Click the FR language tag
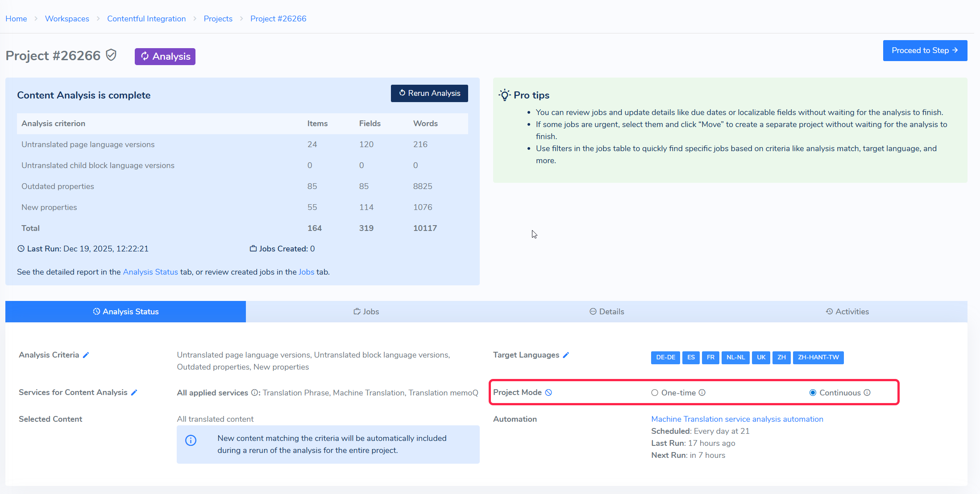The width and height of the screenshot is (980, 494). (710, 358)
